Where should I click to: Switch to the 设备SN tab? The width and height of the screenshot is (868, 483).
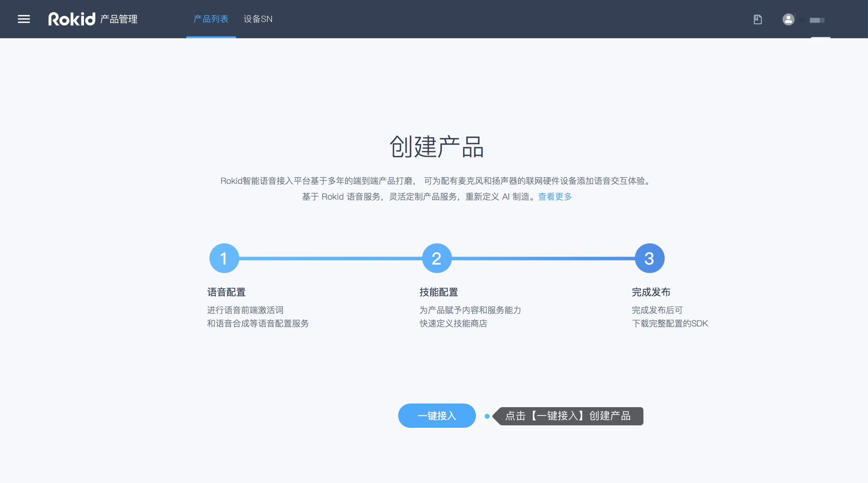tap(258, 19)
